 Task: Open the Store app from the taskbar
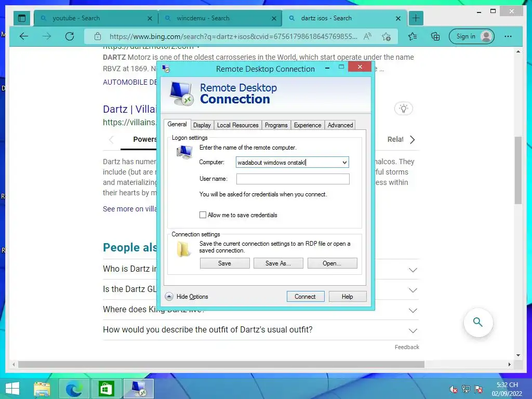106,389
